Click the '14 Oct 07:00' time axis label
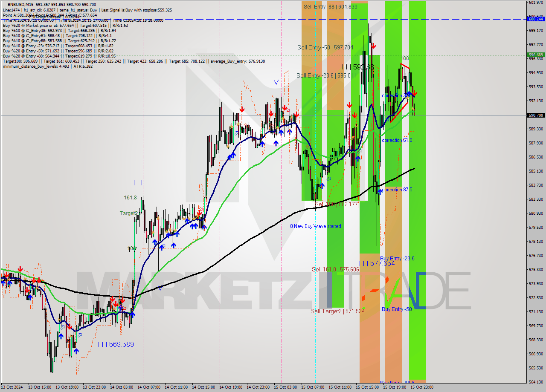This screenshot has width=546, height=392. click(x=149, y=387)
